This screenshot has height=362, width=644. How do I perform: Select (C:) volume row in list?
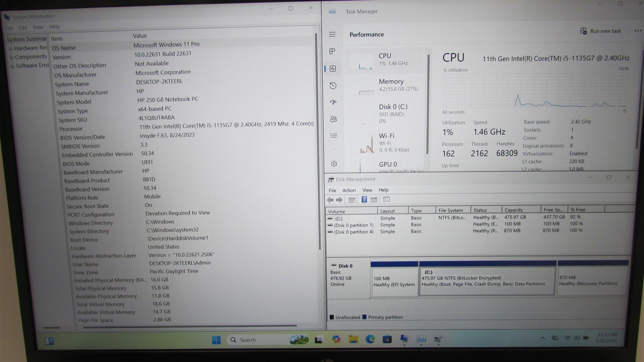455,218
